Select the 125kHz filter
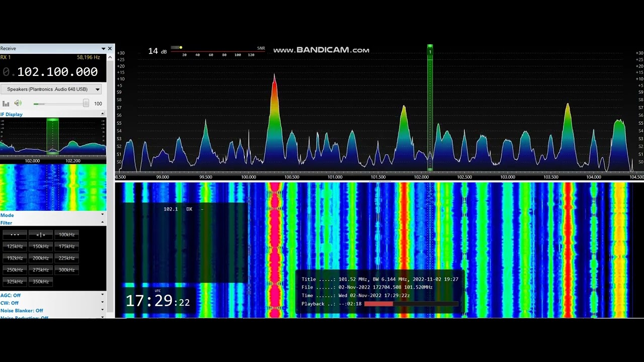The width and height of the screenshot is (644, 362). [x=15, y=246]
